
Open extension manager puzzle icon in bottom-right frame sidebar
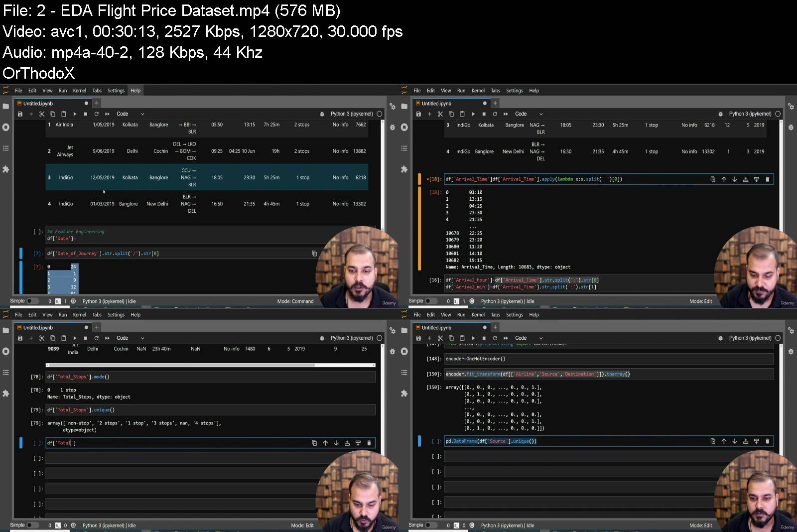pyautogui.click(x=404, y=394)
